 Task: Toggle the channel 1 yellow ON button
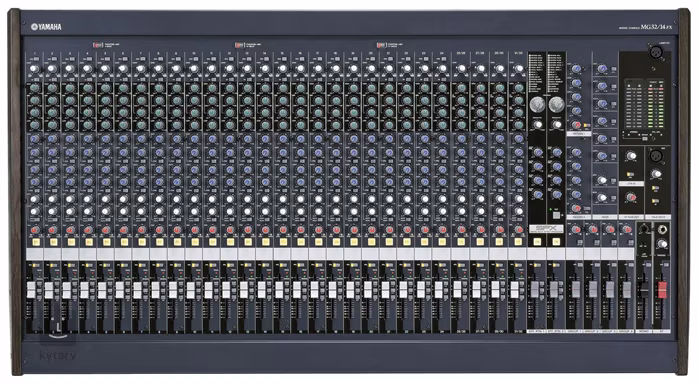tap(35, 242)
